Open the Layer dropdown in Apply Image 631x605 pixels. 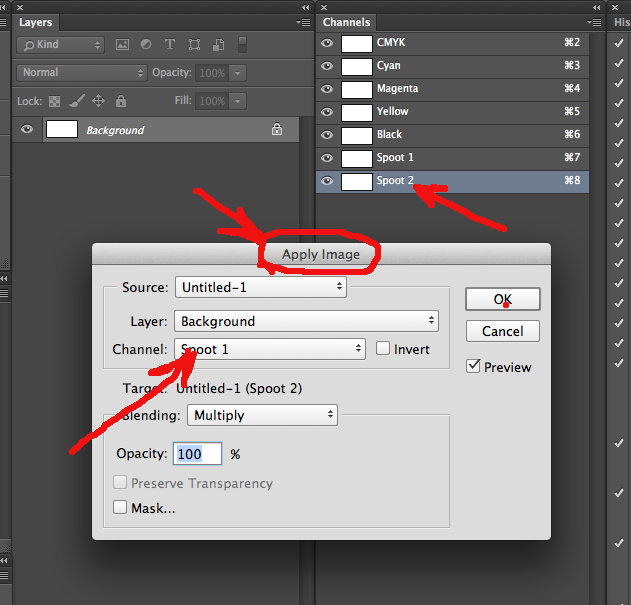306,321
